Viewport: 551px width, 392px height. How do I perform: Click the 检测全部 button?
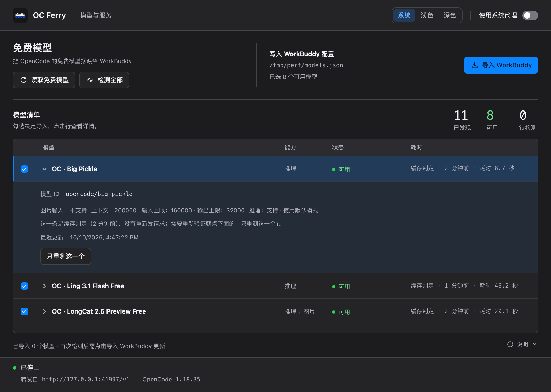[x=104, y=80]
